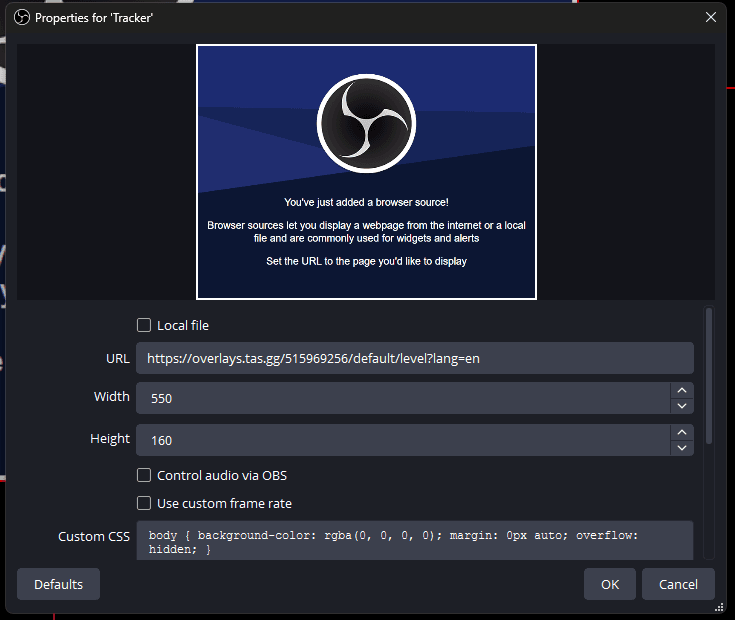Click the Width value field
This screenshot has height=620, width=735.
click(x=403, y=398)
